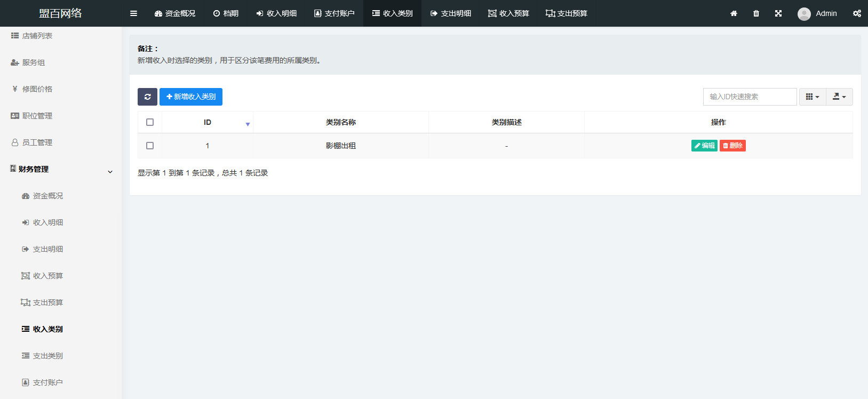Toggle the select-all header checkbox
The width and height of the screenshot is (868, 399).
point(150,122)
